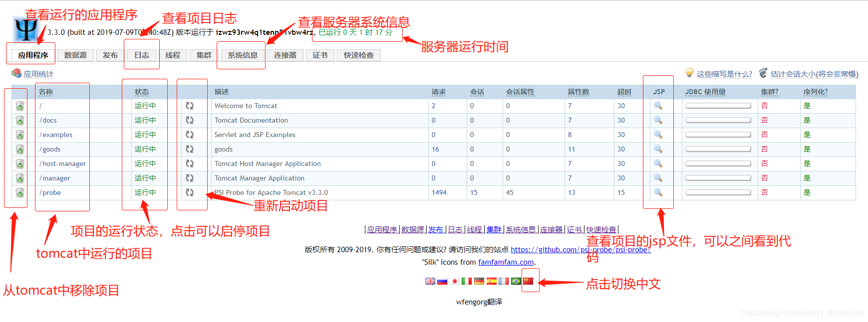Open the 数据源 tab
Screen dimensions: 868x322
pos(75,55)
